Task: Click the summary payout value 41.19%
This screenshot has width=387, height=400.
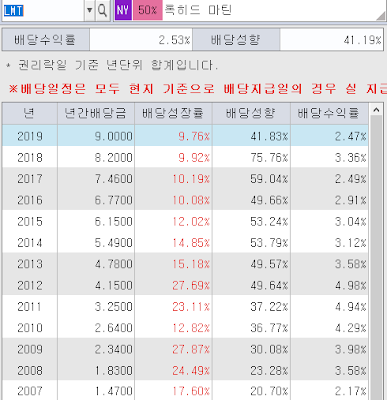Action: pos(363,40)
